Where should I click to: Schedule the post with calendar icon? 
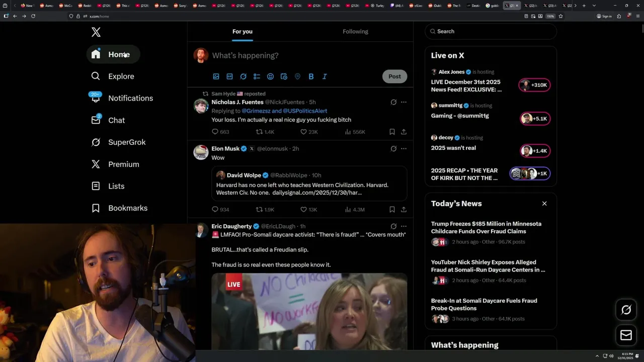[x=284, y=76]
